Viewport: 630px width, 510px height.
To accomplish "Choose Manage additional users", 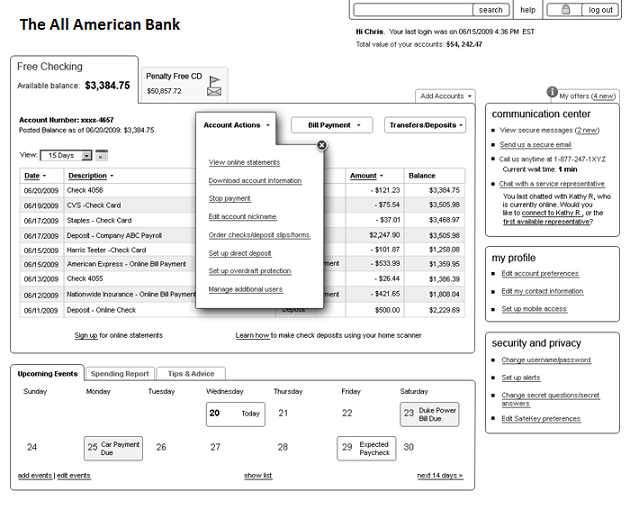I will click(x=245, y=289).
